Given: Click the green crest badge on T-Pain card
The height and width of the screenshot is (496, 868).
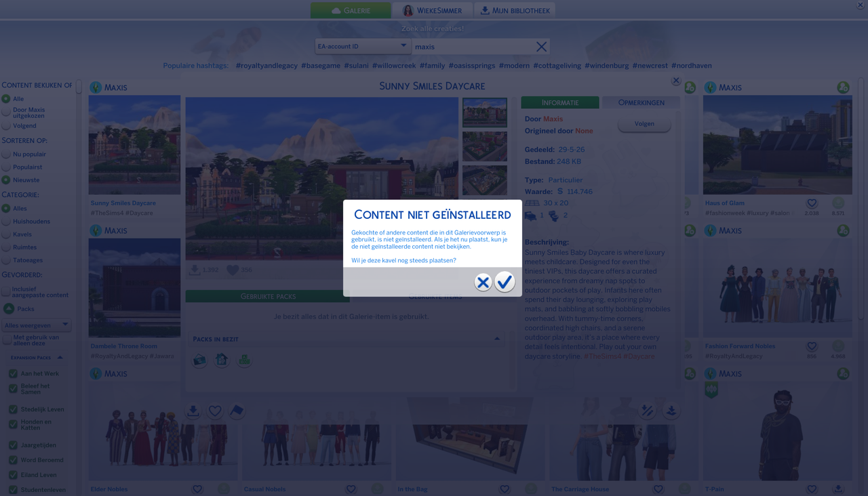Looking at the screenshot, I should [x=711, y=390].
